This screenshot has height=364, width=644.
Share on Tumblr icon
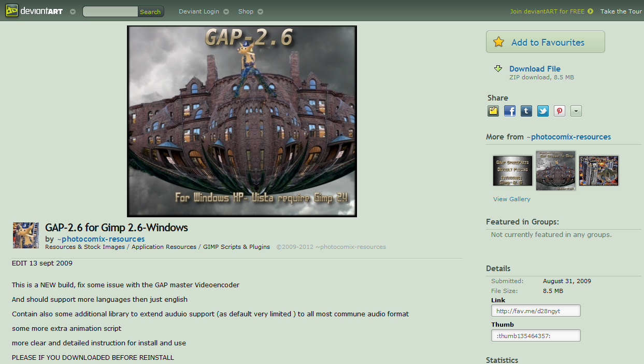(526, 110)
